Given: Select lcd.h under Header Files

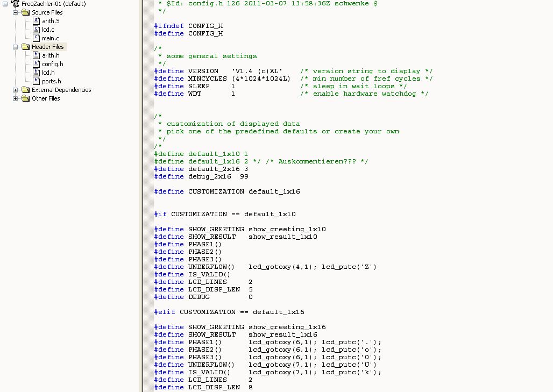Looking at the screenshot, I should pos(48,73).
